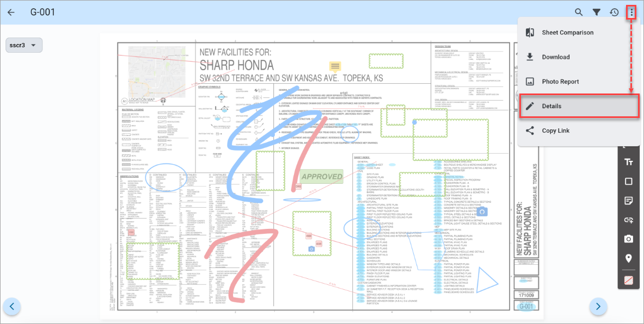Go back using the arrow icon
Viewport: 644px width, 324px height.
tap(11, 12)
